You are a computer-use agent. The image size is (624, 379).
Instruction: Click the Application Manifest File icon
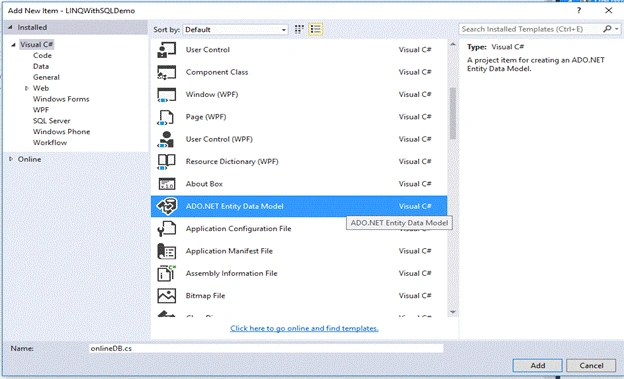166,251
